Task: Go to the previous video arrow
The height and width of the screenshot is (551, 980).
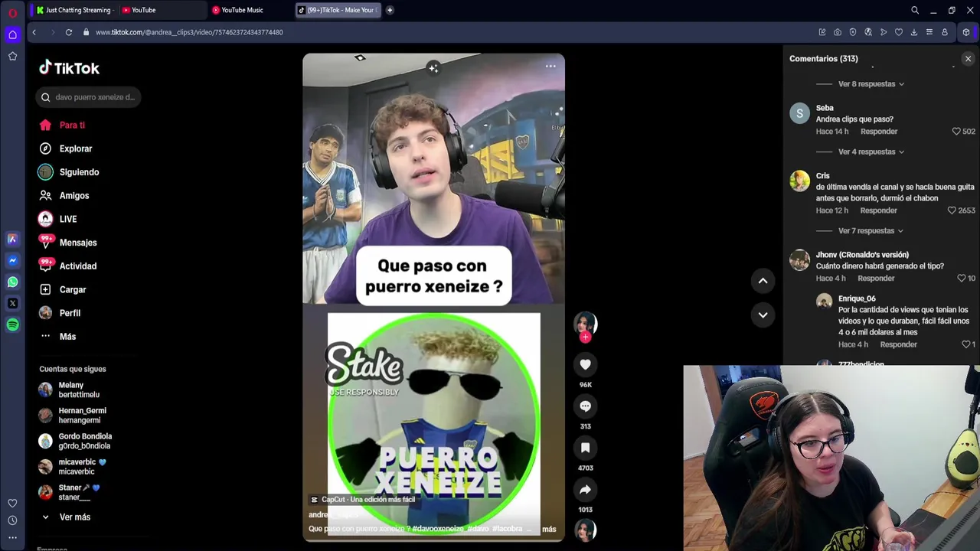Action: point(763,281)
